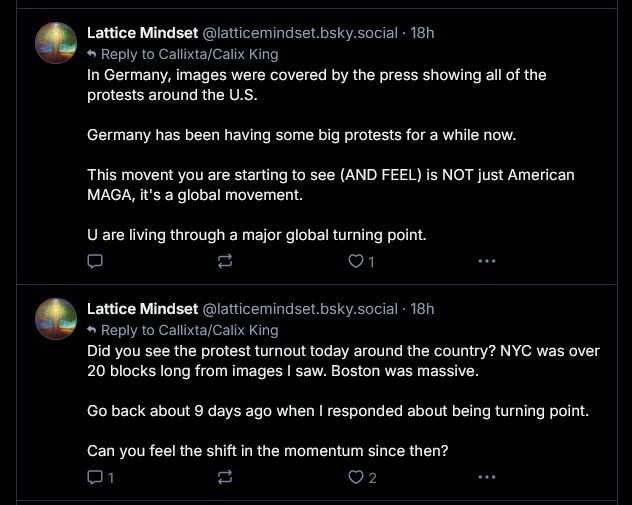Reply to the Germany protests post
The image size is (632, 505).
click(95, 262)
